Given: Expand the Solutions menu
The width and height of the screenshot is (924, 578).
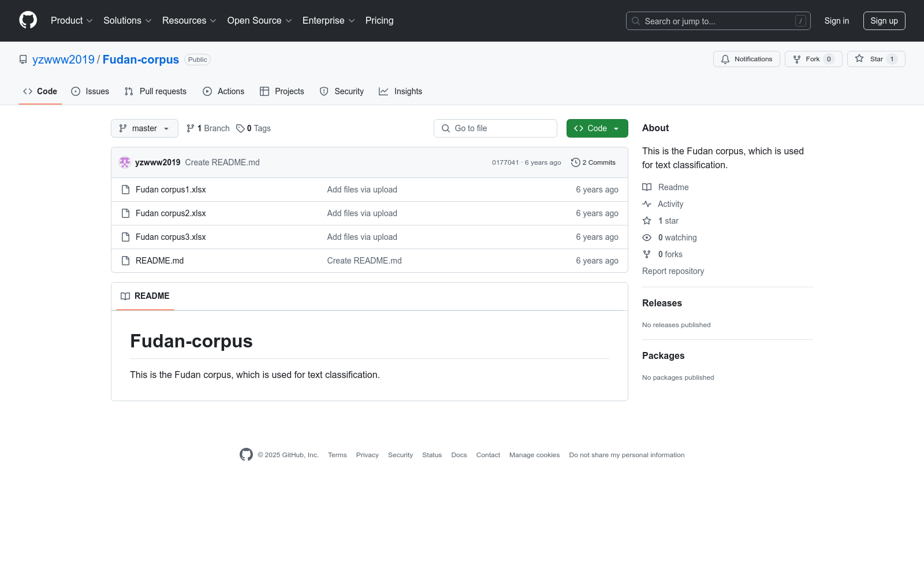Looking at the screenshot, I should [128, 21].
